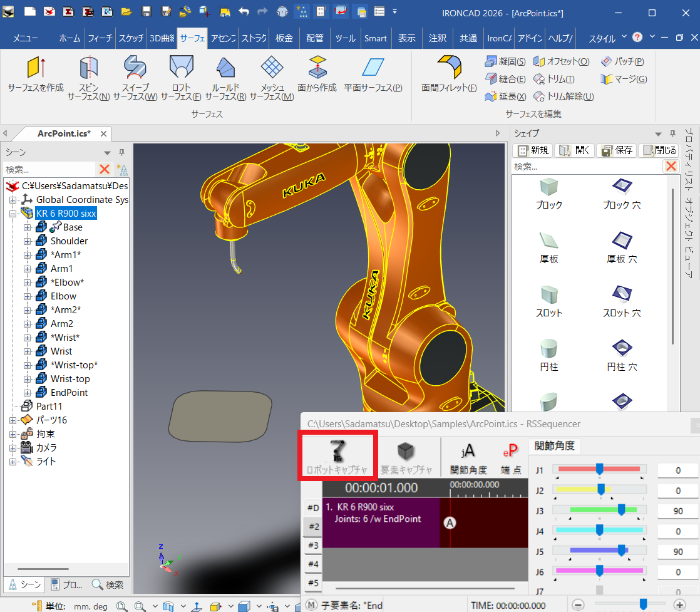Open the Scene panel dropdown arrow
The width and height of the screenshot is (700, 612).
point(107,153)
